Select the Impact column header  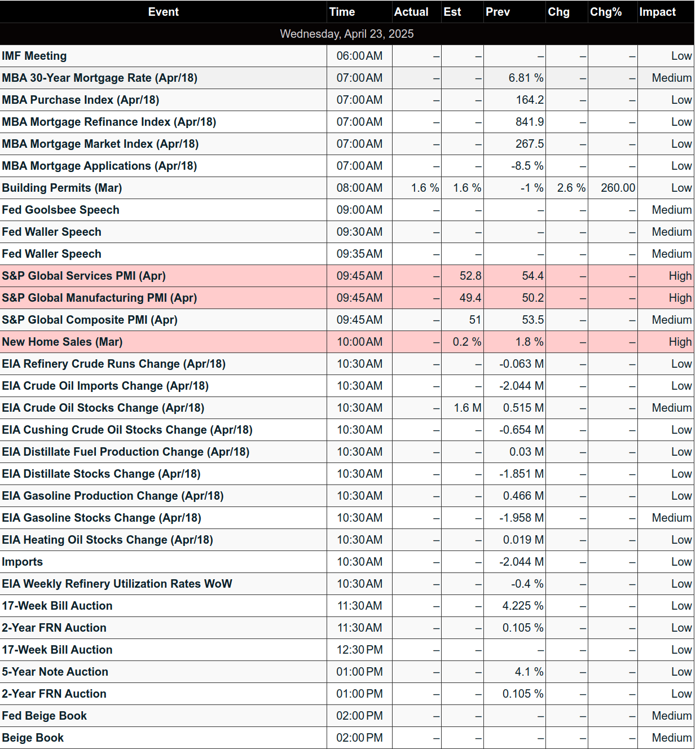[657, 12]
